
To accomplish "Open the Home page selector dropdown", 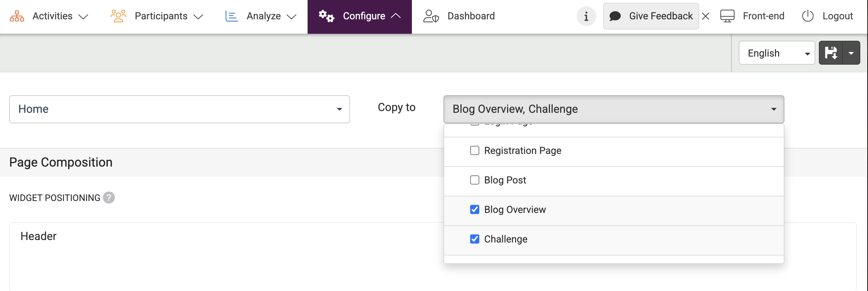I will point(179,109).
